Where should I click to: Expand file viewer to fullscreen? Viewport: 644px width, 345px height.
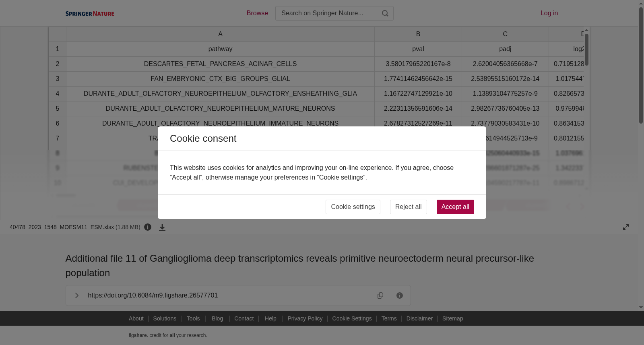(x=626, y=227)
